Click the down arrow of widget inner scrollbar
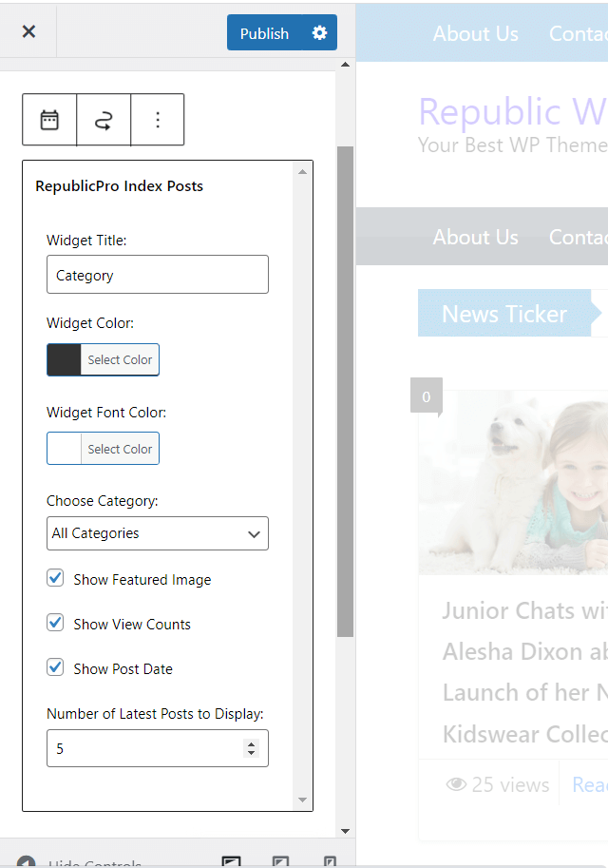The image size is (608, 868). pos(302,800)
